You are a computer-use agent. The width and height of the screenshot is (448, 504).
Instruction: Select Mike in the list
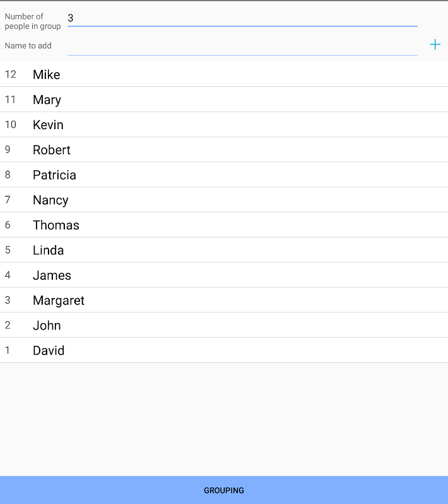click(x=47, y=74)
